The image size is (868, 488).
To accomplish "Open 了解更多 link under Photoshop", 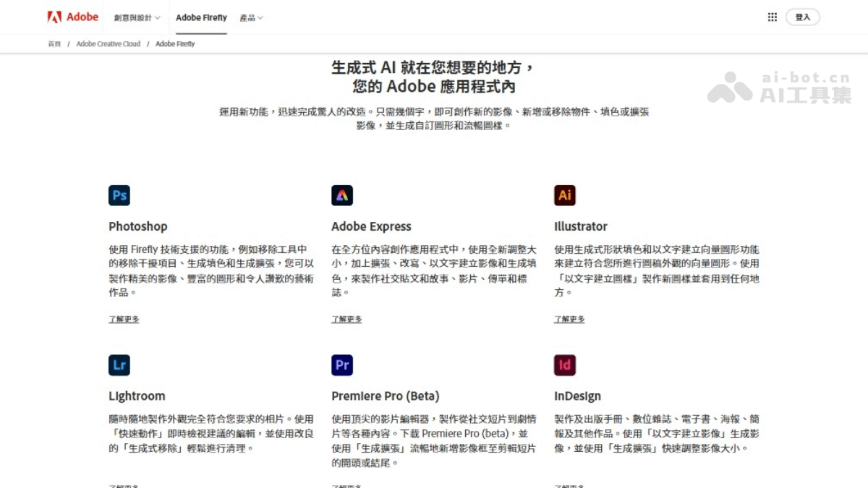I will tap(124, 318).
